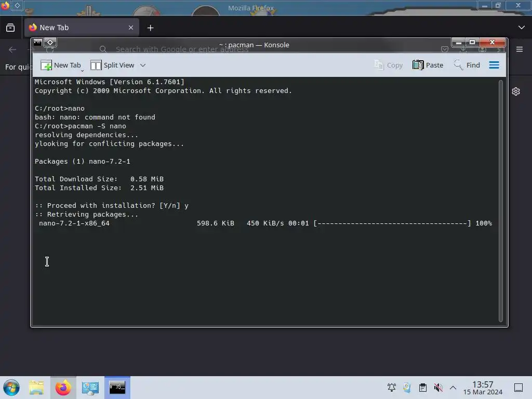Click 'C:/root>pacman -S nano' command line
The width and height of the screenshot is (532, 399).
coord(81,126)
